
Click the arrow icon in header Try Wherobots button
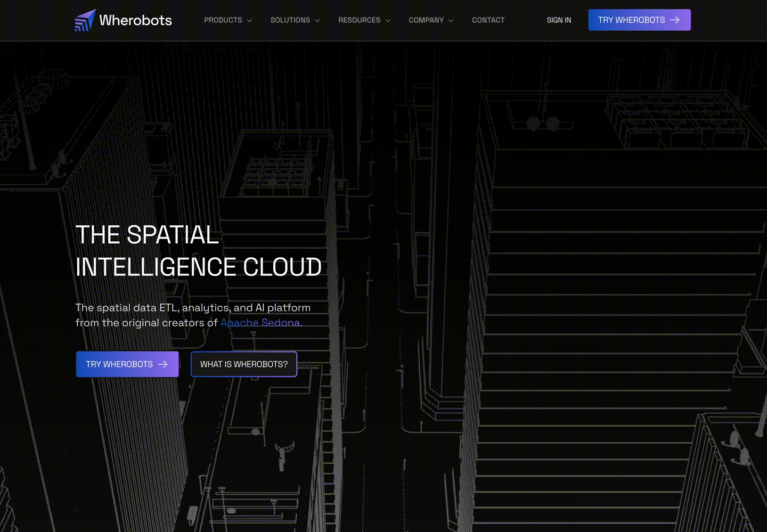tap(675, 20)
